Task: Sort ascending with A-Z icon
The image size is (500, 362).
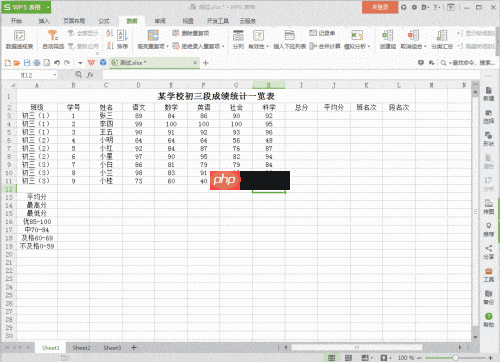Action: [110, 33]
